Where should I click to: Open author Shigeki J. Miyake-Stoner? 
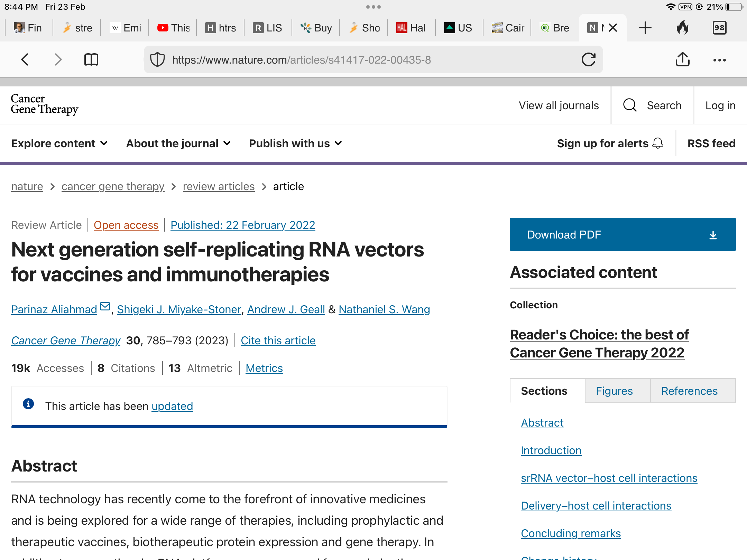[x=179, y=309]
